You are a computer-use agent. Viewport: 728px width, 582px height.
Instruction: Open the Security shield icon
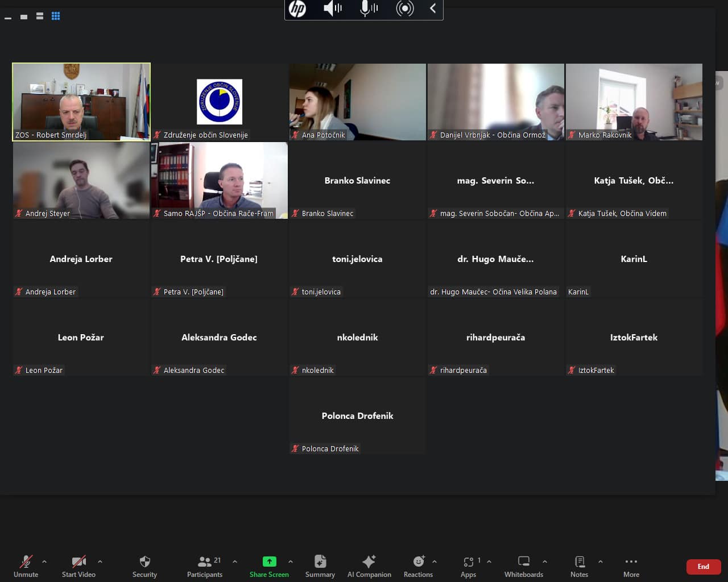144,562
